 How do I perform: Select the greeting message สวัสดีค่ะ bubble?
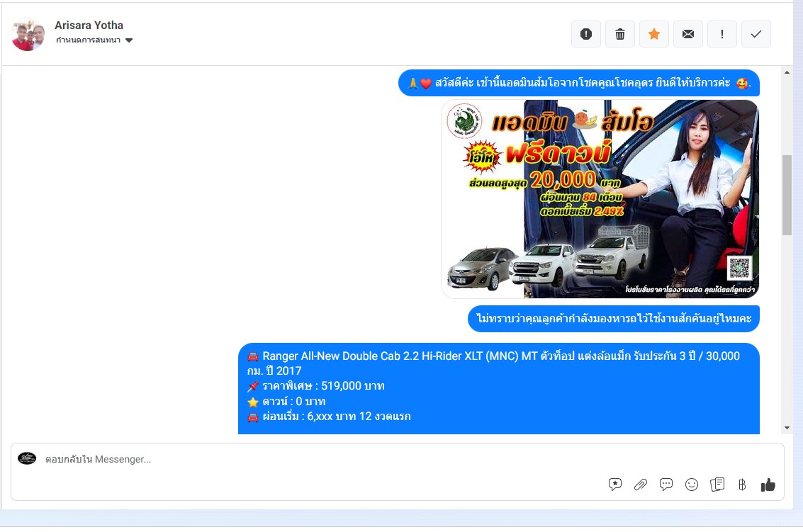tap(579, 83)
